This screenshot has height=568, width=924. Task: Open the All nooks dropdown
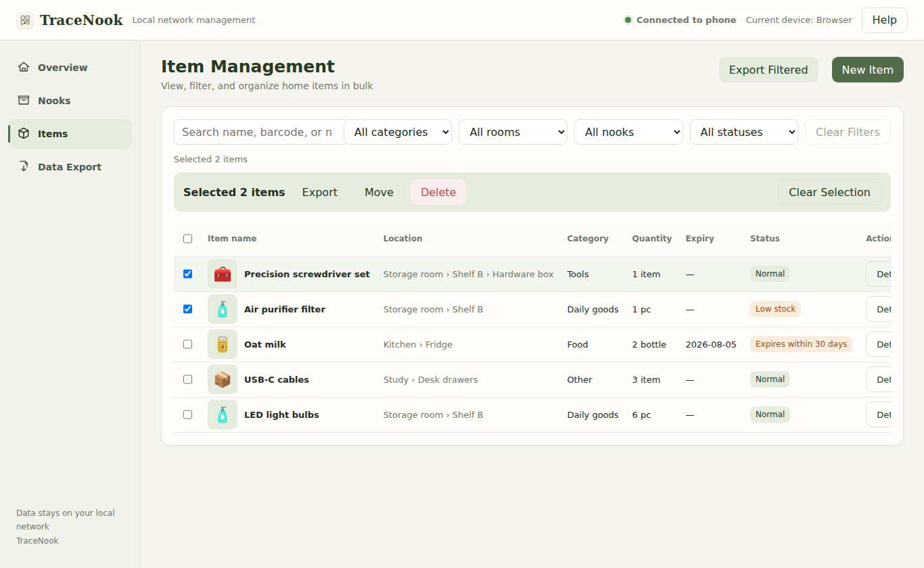628,132
